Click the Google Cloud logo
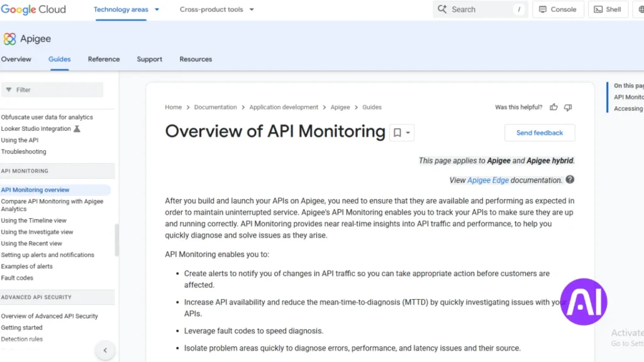Image resolution: width=644 pixels, height=362 pixels. coord(34,9)
